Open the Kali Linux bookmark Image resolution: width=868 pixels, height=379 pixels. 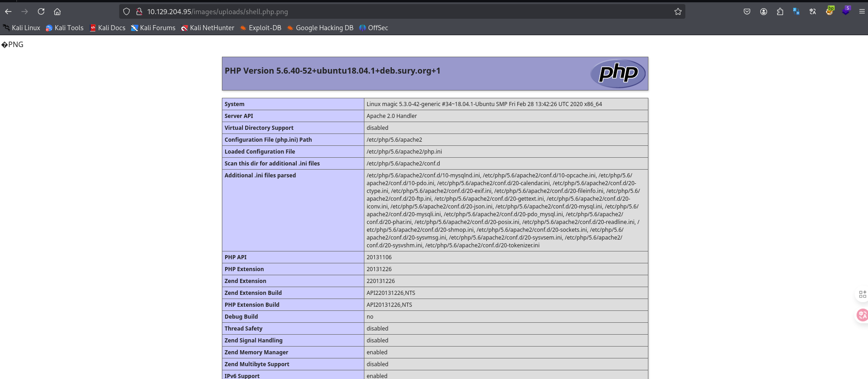click(21, 28)
